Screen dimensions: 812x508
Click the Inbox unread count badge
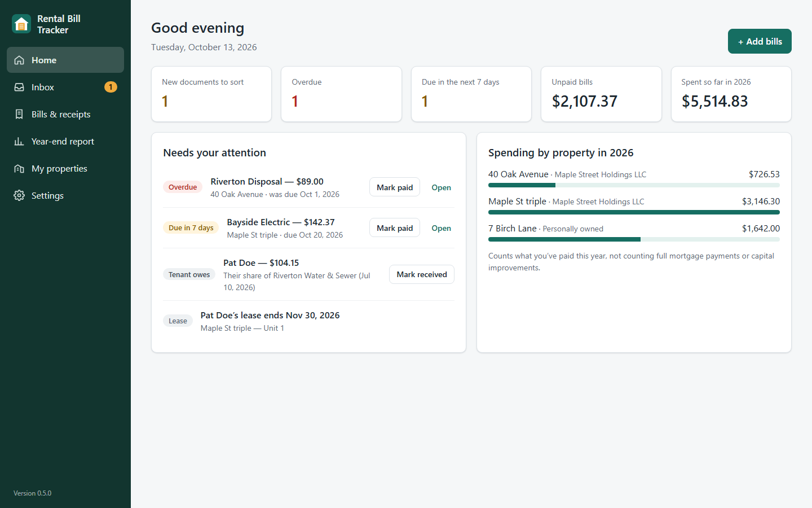pyautogui.click(x=111, y=87)
